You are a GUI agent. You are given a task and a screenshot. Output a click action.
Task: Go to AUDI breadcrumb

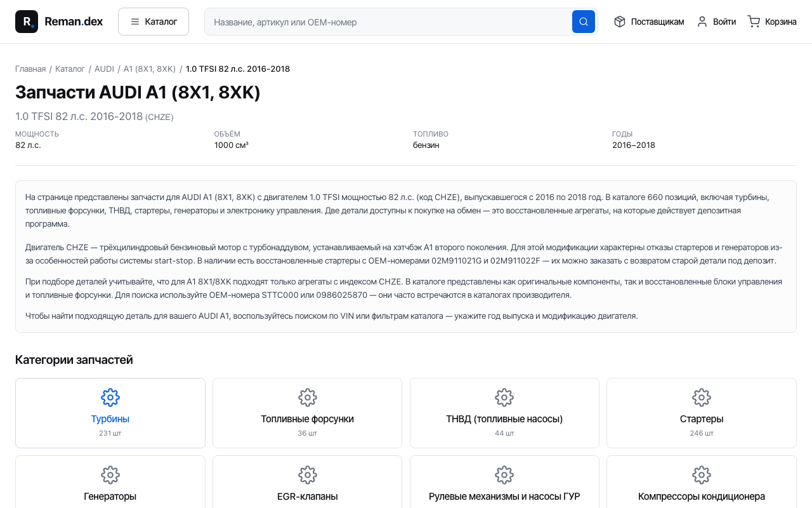[x=104, y=69]
